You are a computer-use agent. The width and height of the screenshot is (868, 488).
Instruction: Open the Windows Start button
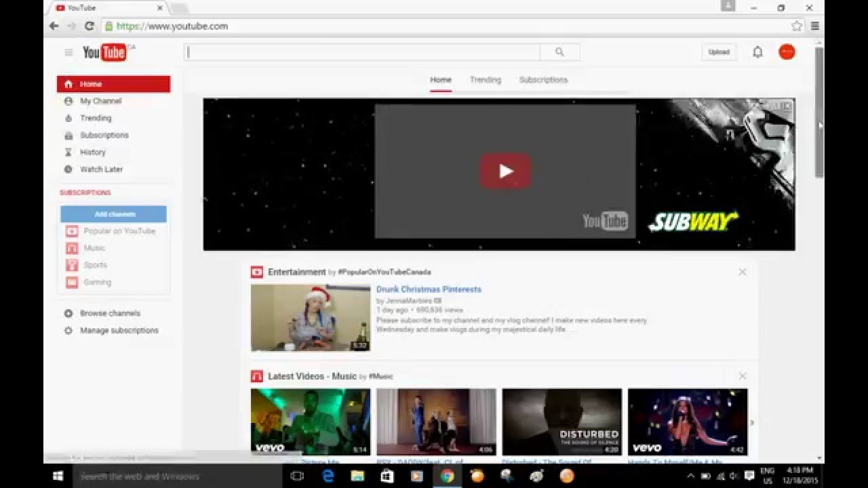click(x=58, y=476)
